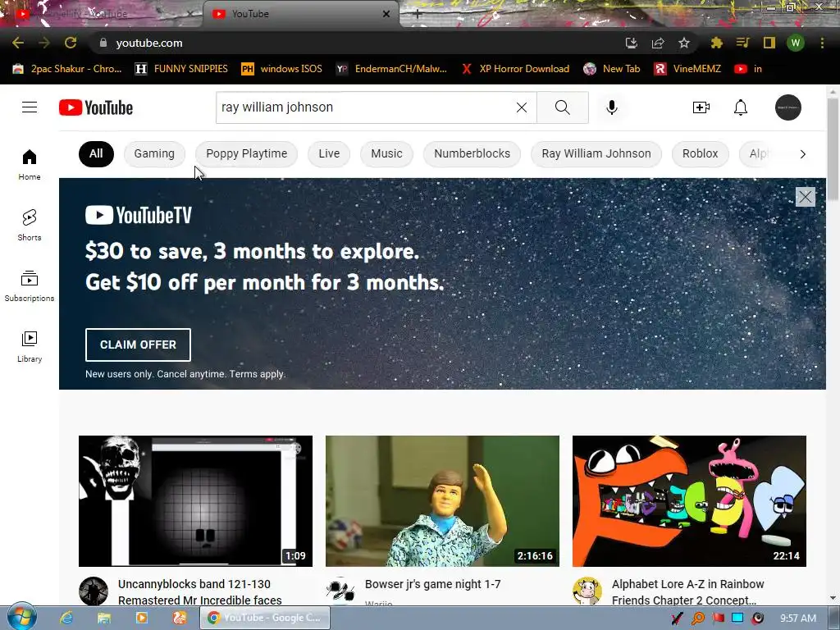This screenshot has height=630, width=840.
Task: Open the Uncannyblocks band 121-130 video title
Action: coord(199,592)
